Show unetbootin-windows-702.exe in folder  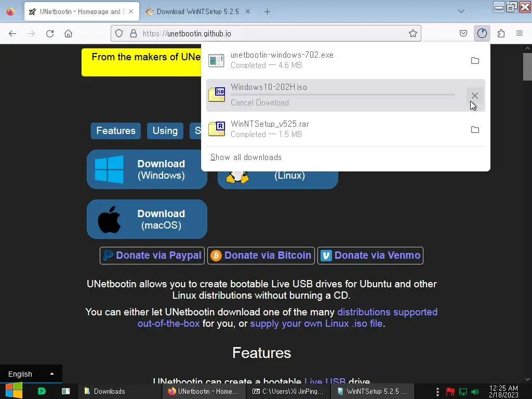click(475, 60)
